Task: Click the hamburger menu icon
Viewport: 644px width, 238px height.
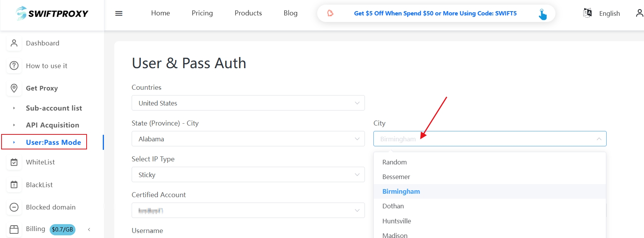Action: tap(119, 13)
